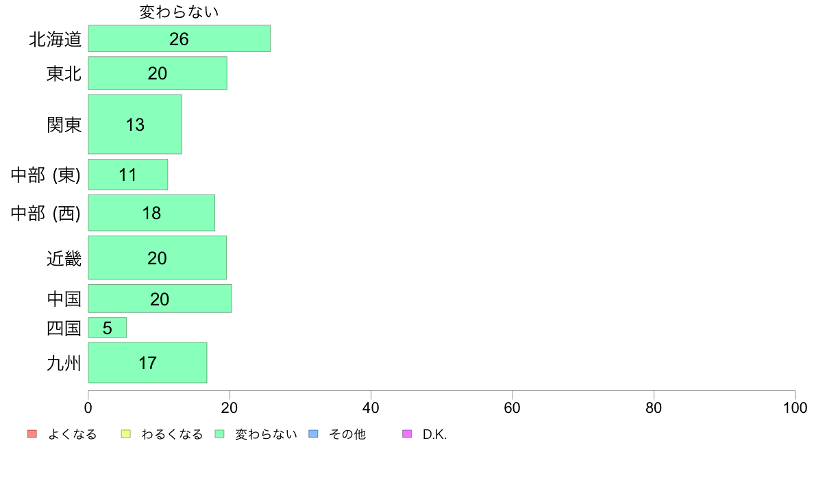Click the magenta D.K. legend swatch
The height and width of the screenshot is (504, 814).
click(407, 434)
